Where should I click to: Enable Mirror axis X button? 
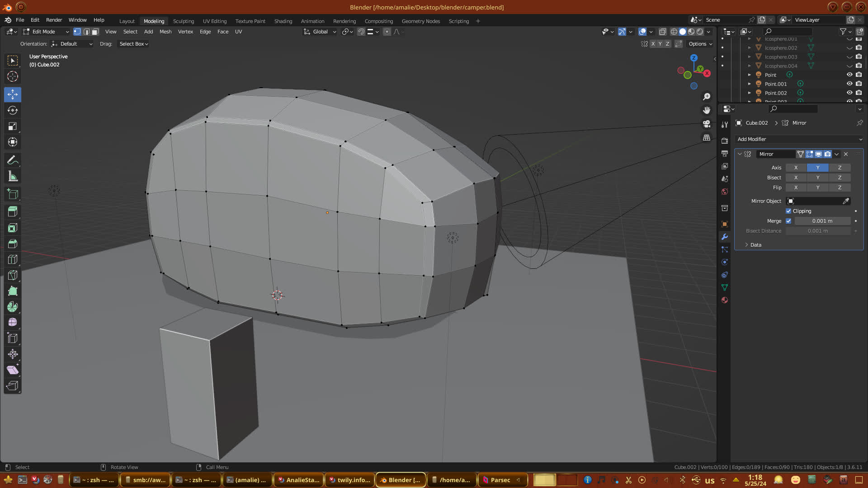pyautogui.click(x=796, y=168)
